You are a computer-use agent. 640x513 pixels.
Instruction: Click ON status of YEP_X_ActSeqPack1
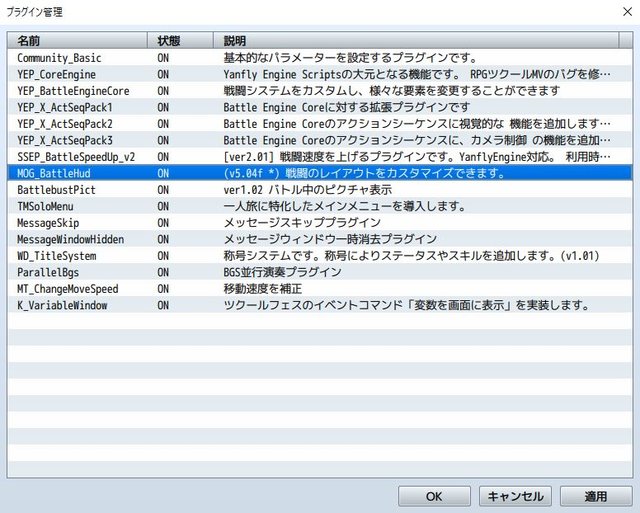pyautogui.click(x=163, y=107)
